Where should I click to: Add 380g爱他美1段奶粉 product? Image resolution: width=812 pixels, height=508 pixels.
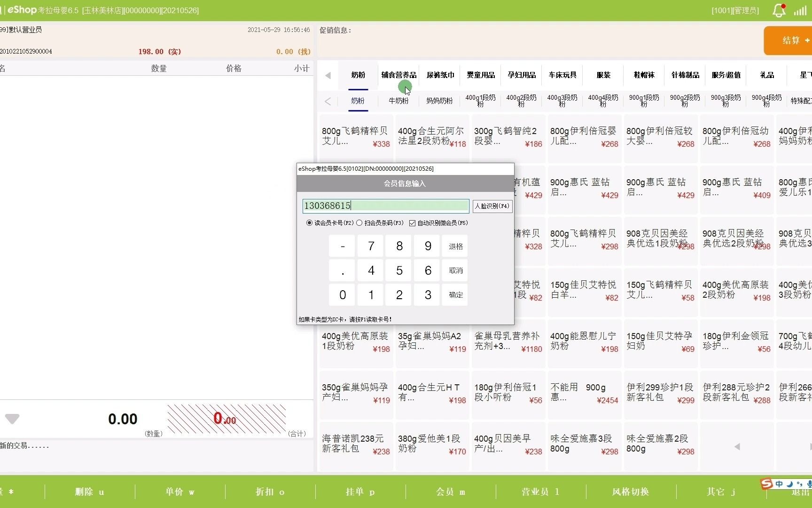coord(432,446)
